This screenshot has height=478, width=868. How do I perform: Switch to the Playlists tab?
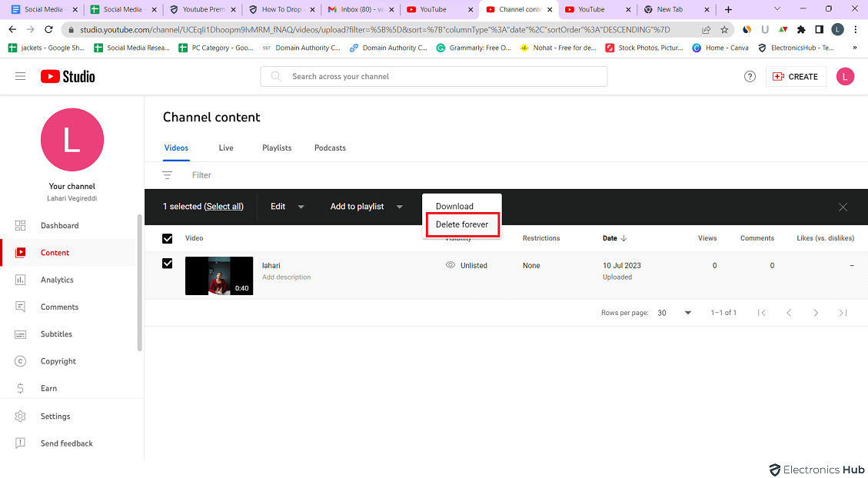[277, 148]
